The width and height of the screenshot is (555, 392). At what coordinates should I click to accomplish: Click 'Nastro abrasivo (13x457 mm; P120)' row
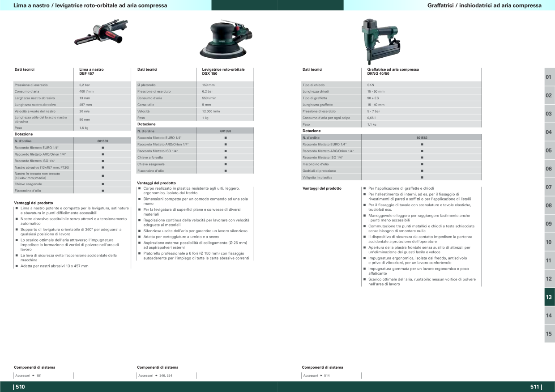73,167
